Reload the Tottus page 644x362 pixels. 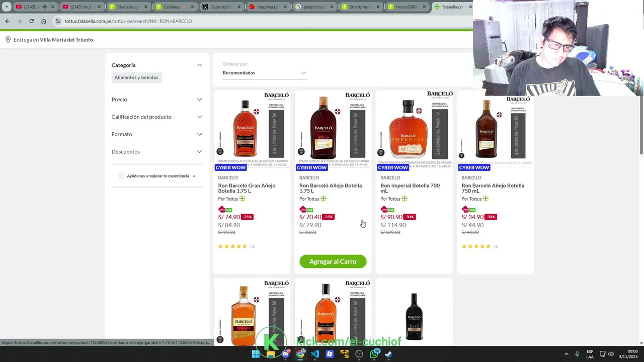click(x=31, y=21)
